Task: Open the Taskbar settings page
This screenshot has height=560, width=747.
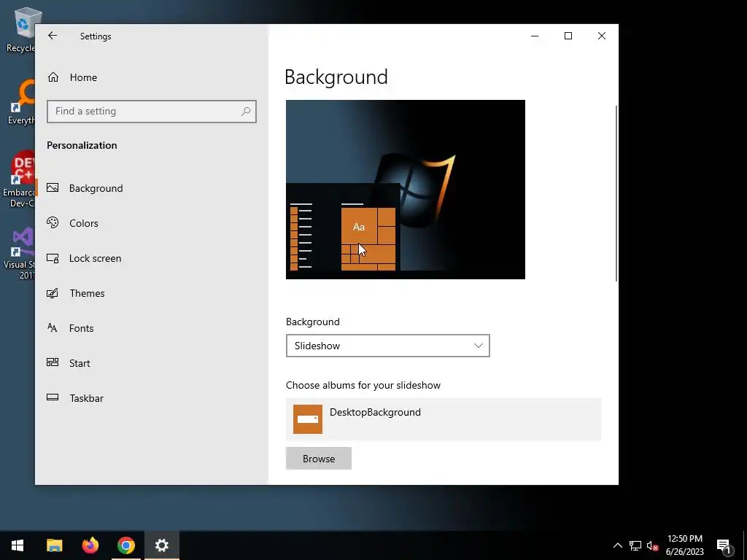Action: [152, 398]
